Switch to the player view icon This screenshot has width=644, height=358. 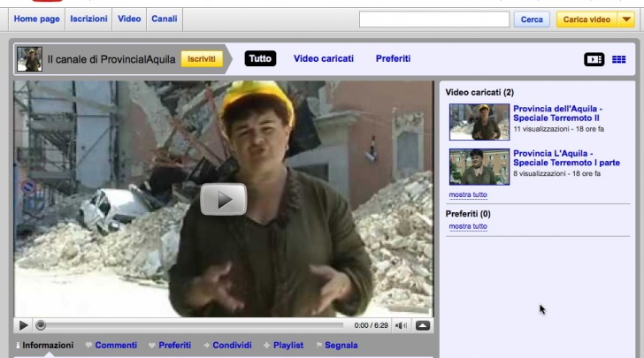(x=594, y=59)
